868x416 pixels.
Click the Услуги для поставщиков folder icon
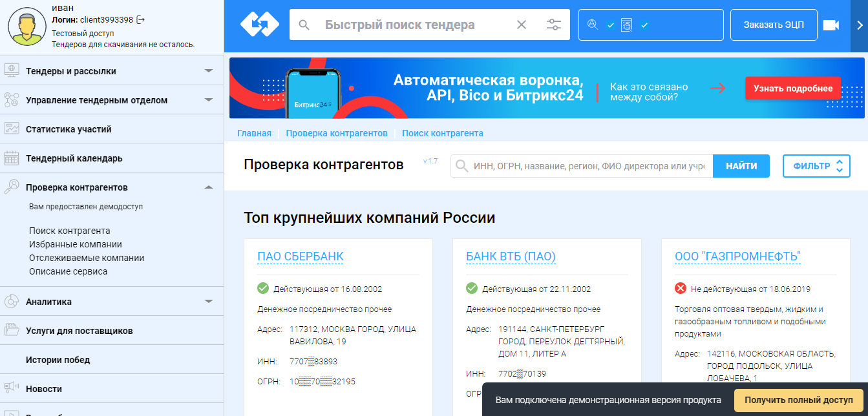click(x=12, y=330)
